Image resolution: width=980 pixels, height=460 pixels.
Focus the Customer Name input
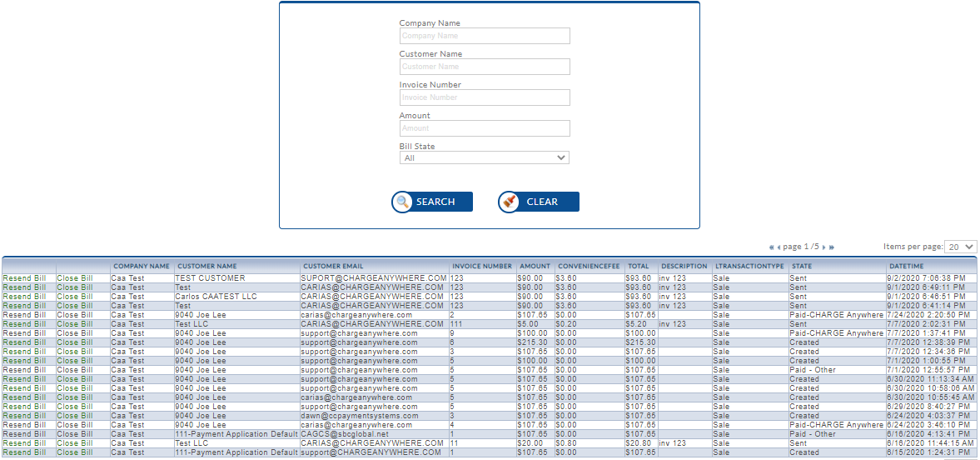pos(484,67)
